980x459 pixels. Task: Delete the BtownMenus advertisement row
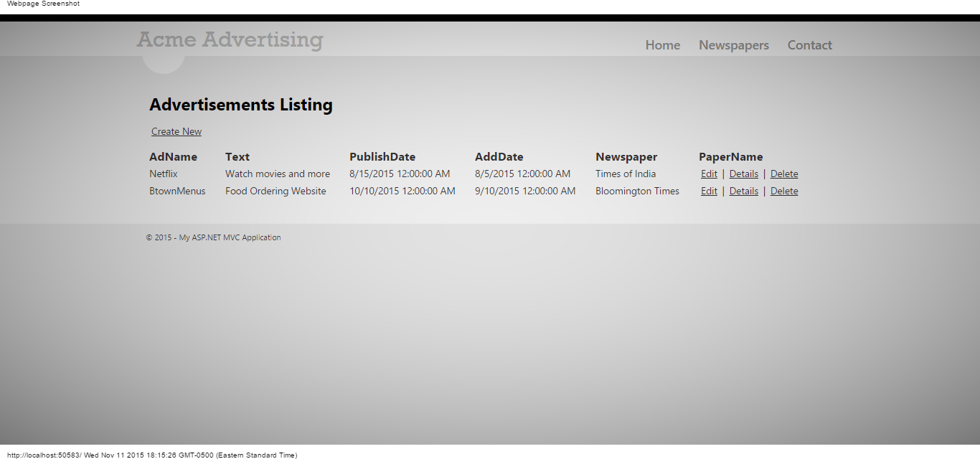coord(783,191)
